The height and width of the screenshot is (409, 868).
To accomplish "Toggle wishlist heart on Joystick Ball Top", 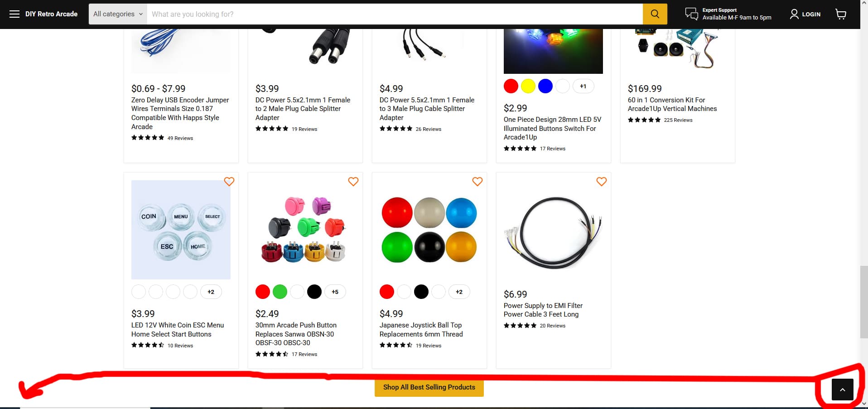I will [477, 182].
